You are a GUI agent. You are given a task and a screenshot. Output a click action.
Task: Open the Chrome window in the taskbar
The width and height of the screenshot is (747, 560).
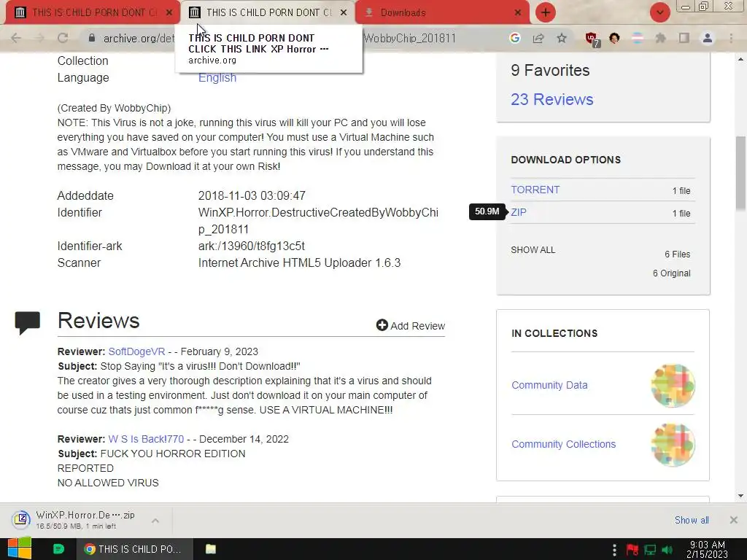tap(135, 549)
